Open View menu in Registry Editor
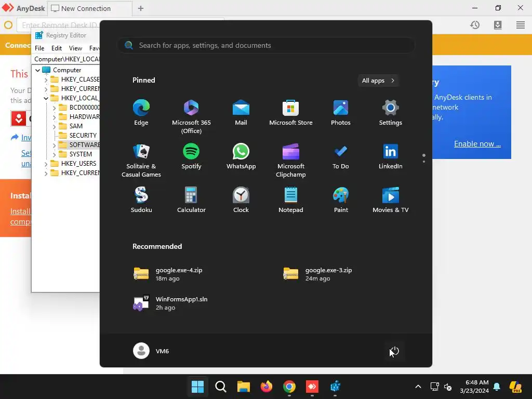532x399 pixels. [x=75, y=48]
